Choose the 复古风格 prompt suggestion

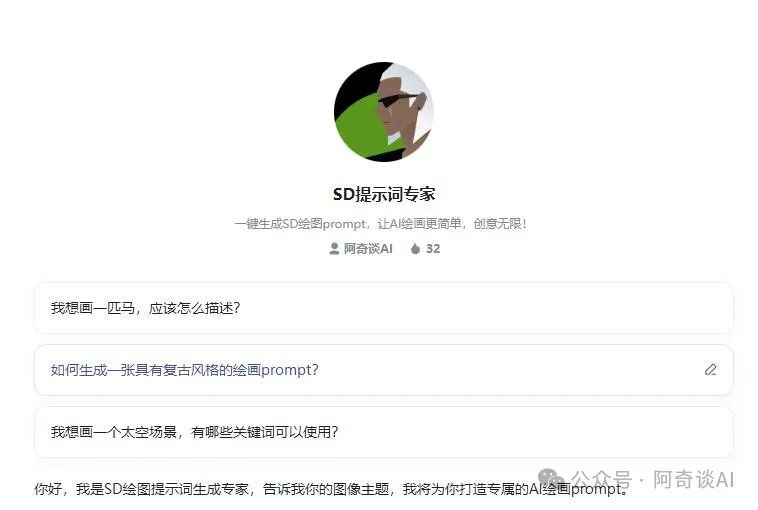pos(384,370)
